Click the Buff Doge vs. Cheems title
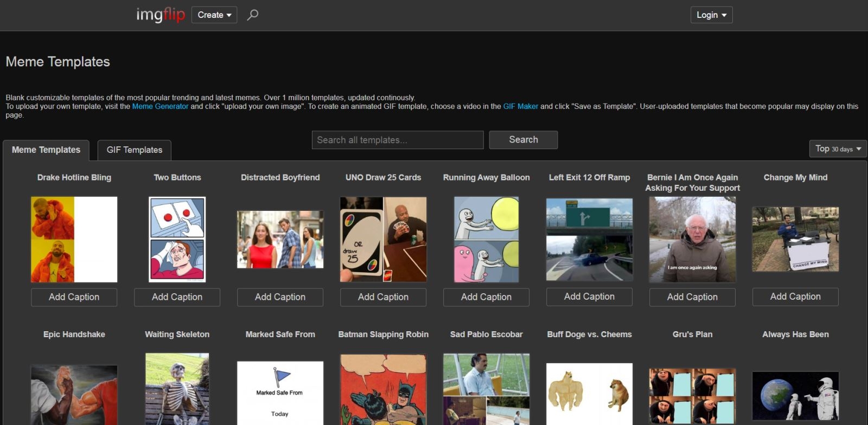Image resolution: width=868 pixels, height=425 pixels. pyautogui.click(x=590, y=334)
